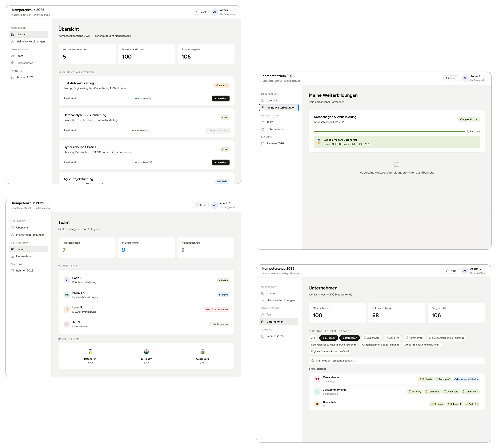Open Team in the Übersicht window sidebar
This screenshot has width=497, height=448.
tap(29, 56)
